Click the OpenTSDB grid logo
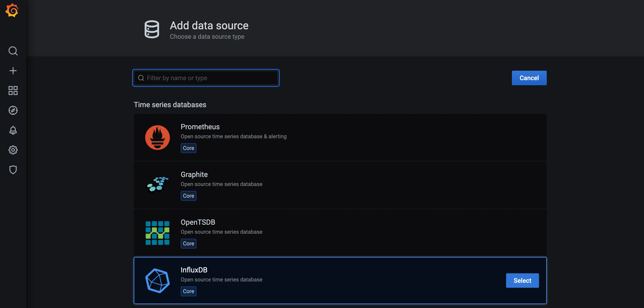The height and width of the screenshot is (308, 644). pos(158,233)
